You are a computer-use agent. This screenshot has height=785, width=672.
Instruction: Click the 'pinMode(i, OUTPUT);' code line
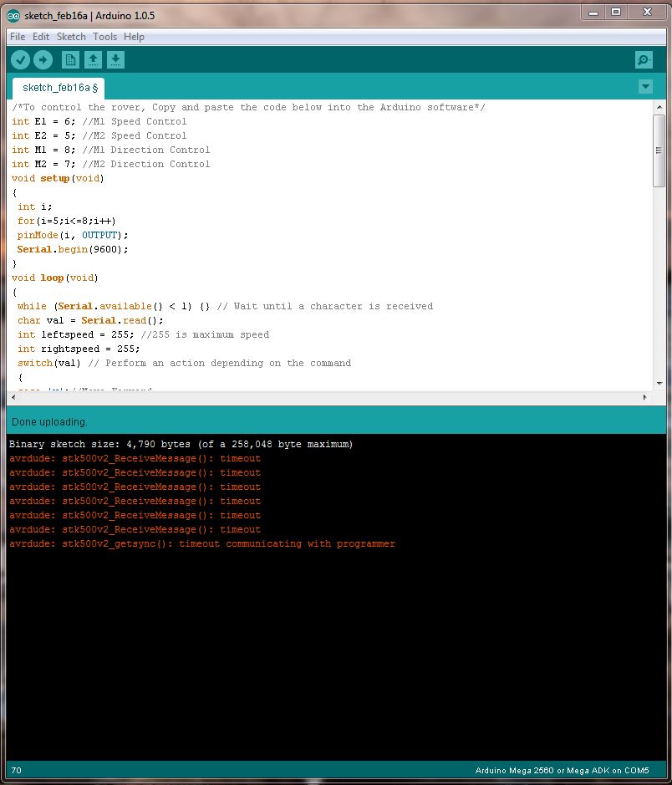click(x=73, y=235)
